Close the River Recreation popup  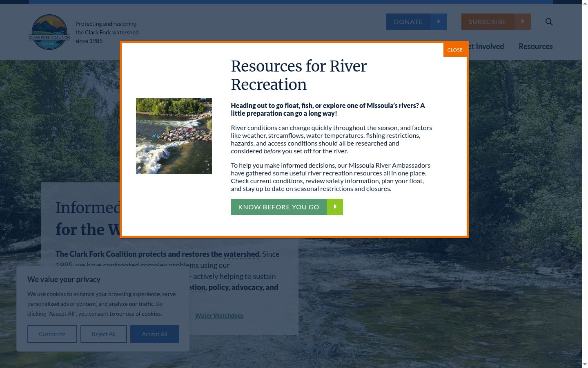454,50
